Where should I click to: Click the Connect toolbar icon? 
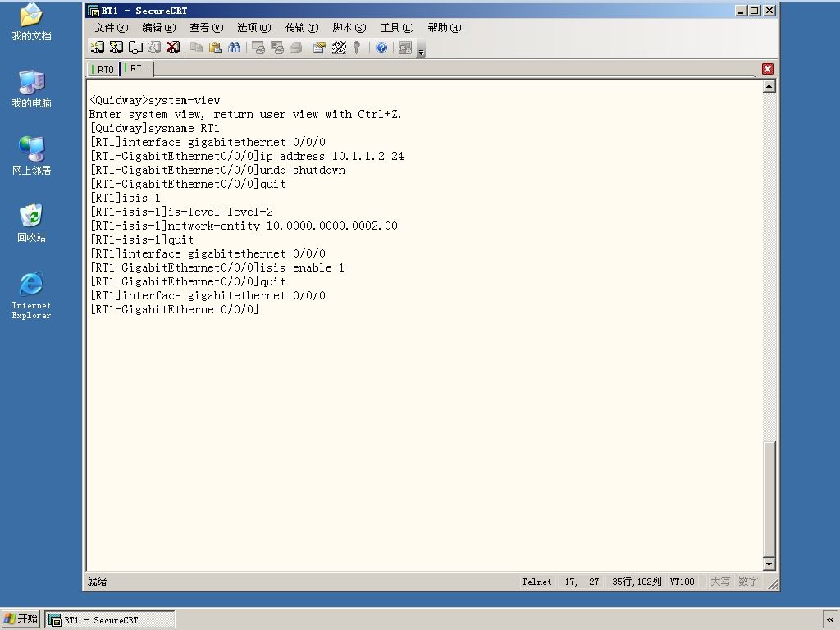(x=97, y=48)
